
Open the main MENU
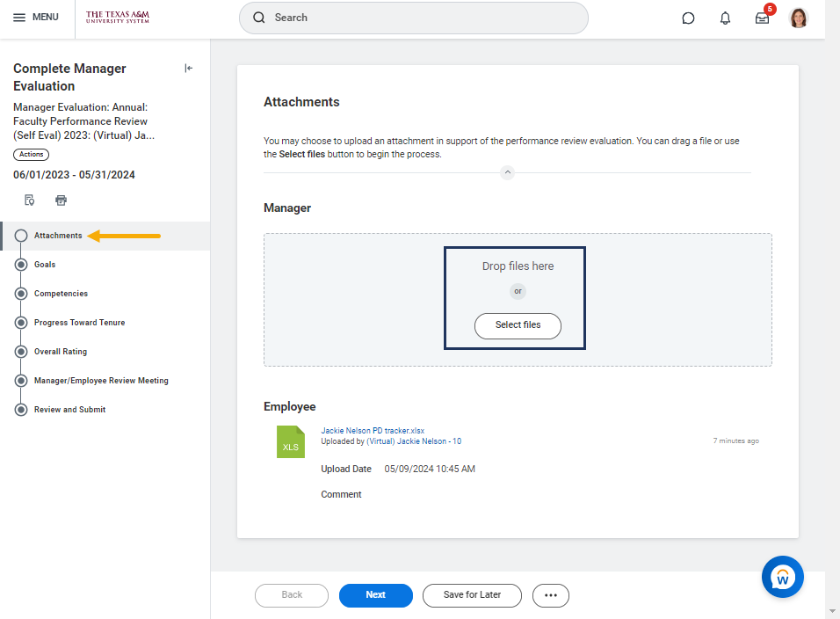pyautogui.click(x=36, y=18)
